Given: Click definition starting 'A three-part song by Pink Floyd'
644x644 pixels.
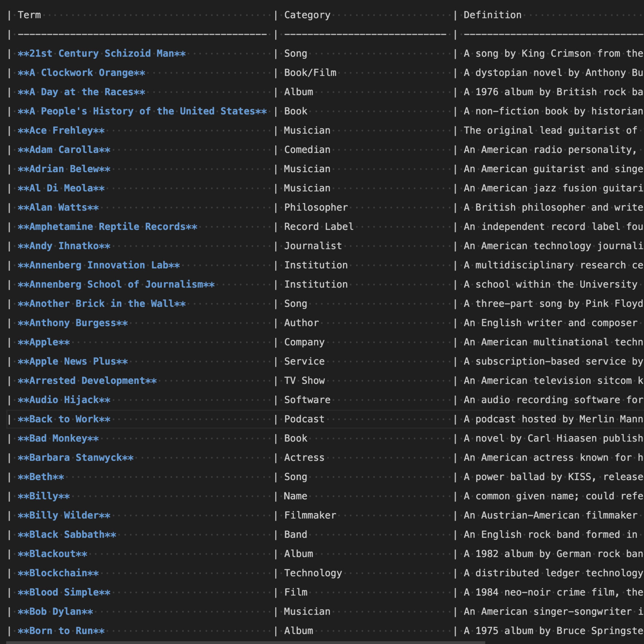Looking at the screenshot, I should pos(554,304).
